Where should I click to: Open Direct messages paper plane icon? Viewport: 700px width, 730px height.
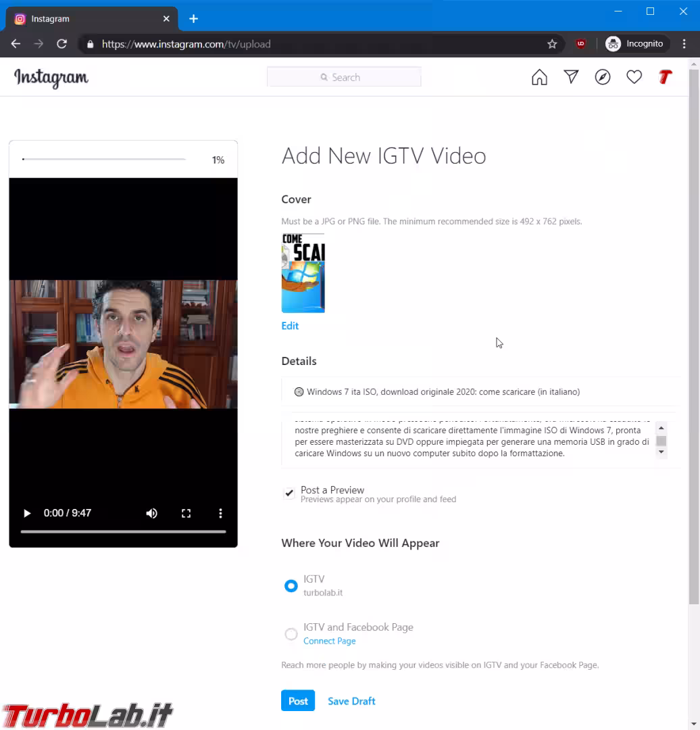[571, 77]
